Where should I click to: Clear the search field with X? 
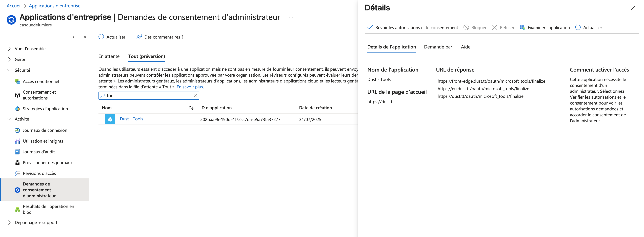195,96
